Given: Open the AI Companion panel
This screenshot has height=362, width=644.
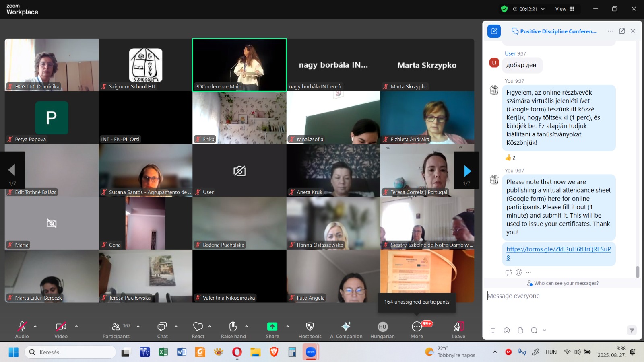Looking at the screenshot, I should point(346,327).
